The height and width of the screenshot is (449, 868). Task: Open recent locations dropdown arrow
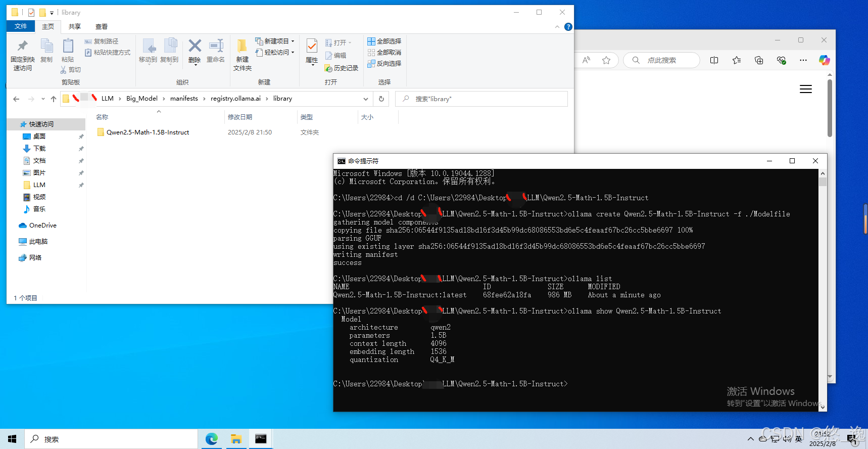[x=43, y=99]
